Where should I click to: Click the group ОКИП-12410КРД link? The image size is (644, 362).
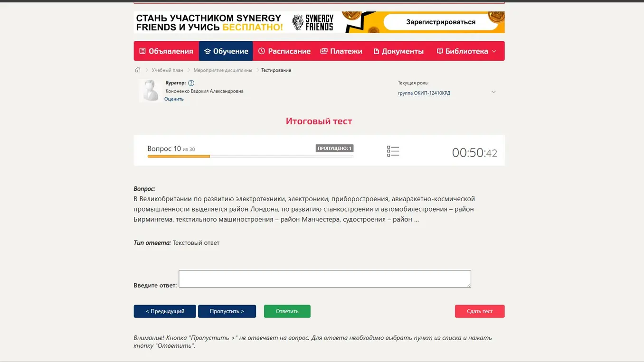point(424,93)
